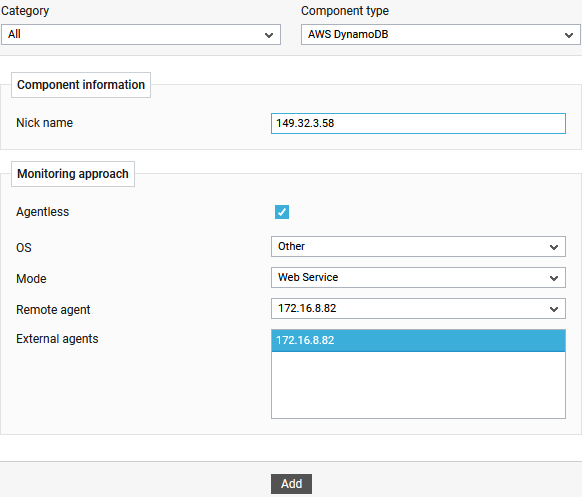Click the chevron arrow of Category dropdown
582x497 pixels.
point(269,35)
